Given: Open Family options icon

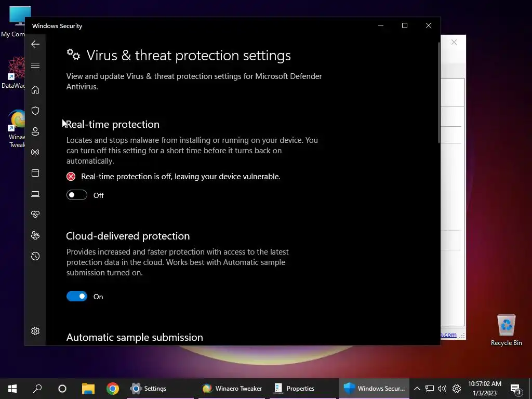Looking at the screenshot, I should coord(35,235).
